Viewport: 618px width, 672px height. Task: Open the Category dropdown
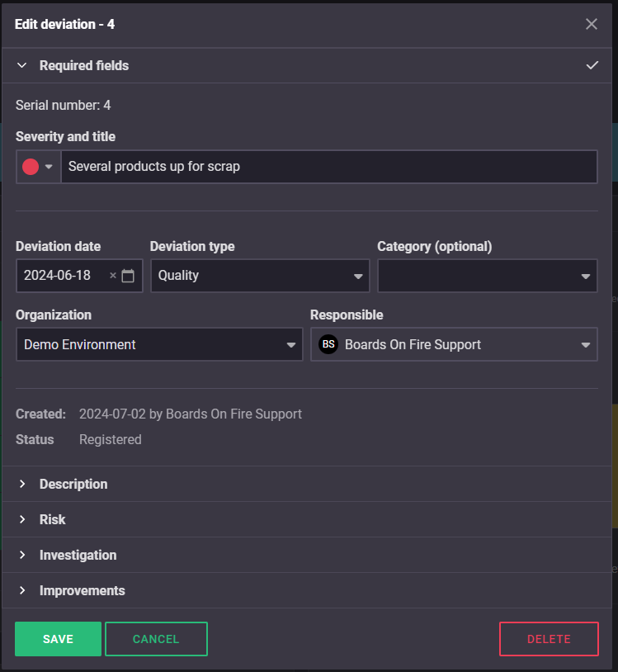click(487, 276)
